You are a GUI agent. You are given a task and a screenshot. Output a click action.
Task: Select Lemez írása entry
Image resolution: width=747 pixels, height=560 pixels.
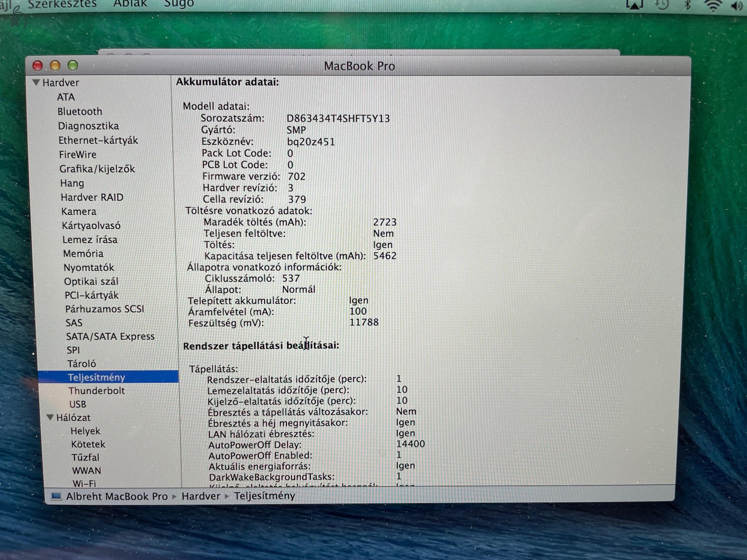click(x=90, y=240)
